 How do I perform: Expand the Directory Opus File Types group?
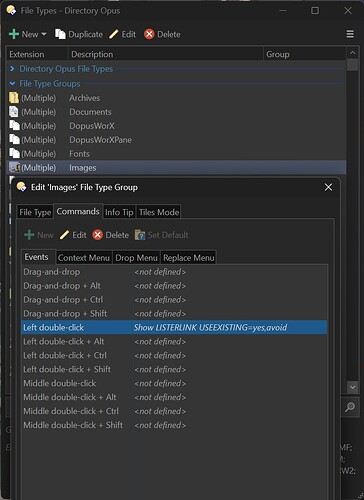pos(12,69)
